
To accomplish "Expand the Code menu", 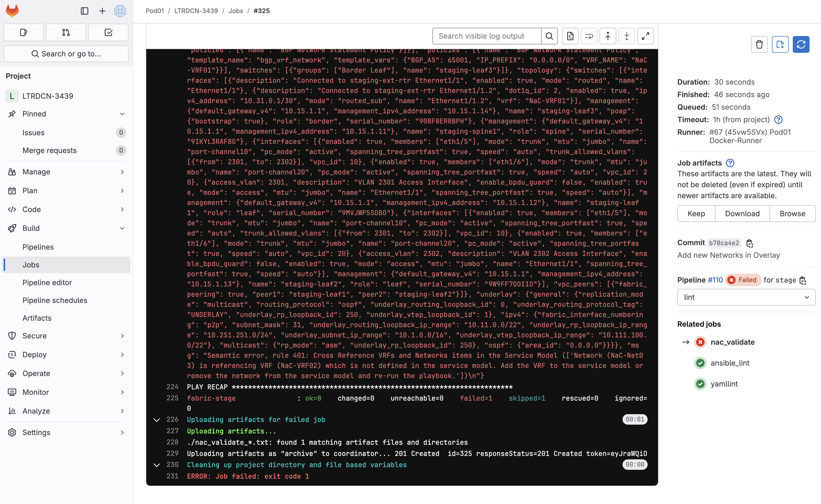I will pos(66,210).
